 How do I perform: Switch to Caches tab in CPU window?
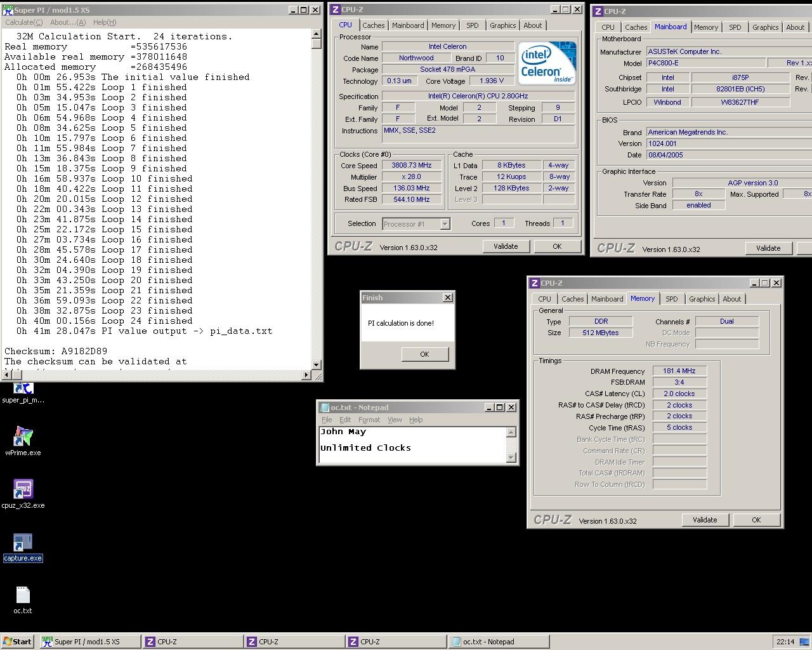(x=373, y=25)
